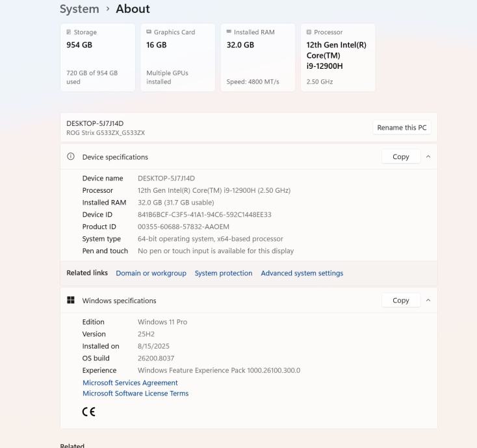Click the Storage card icon
Image resolution: width=477 pixels, height=448 pixels.
pos(69,32)
